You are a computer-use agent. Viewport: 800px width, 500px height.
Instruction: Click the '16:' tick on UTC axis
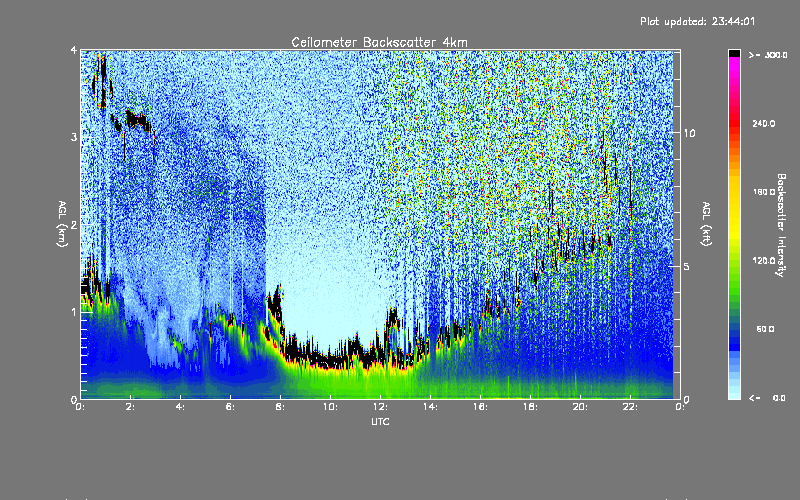pos(480,407)
